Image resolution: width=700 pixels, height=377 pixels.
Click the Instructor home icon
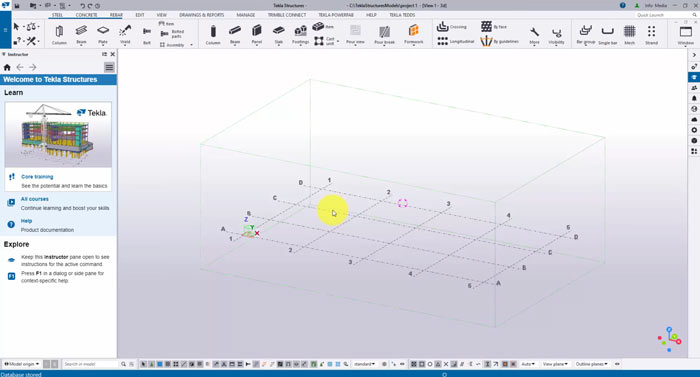tap(7, 67)
